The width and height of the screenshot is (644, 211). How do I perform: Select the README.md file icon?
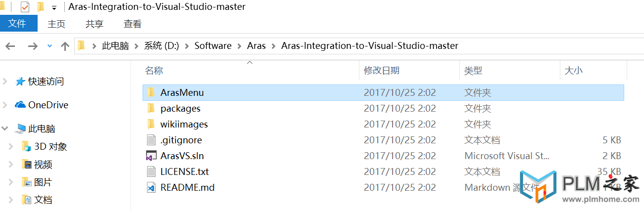(151, 187)
